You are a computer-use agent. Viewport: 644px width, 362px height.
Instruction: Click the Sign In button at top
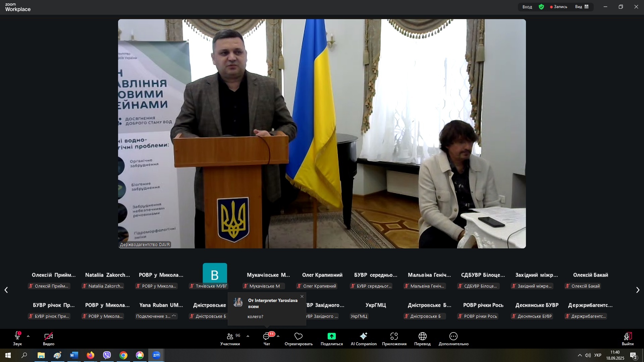pyautogui.click(x=527, y=7)
